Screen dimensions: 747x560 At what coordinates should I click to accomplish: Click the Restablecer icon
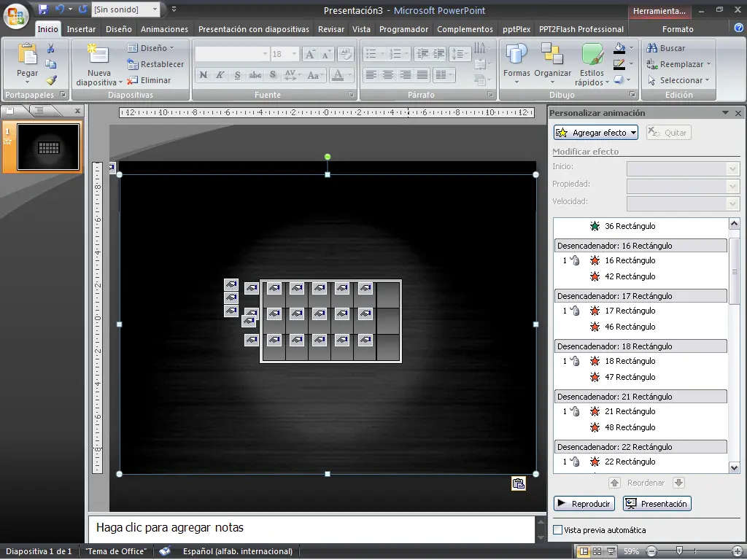[x=132, y=64]
